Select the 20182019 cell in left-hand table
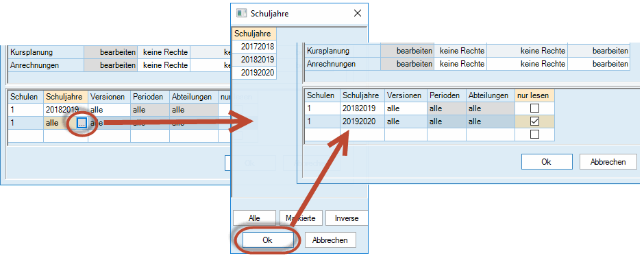The width and height of the screenshot is (644, 256). point(66,110)
